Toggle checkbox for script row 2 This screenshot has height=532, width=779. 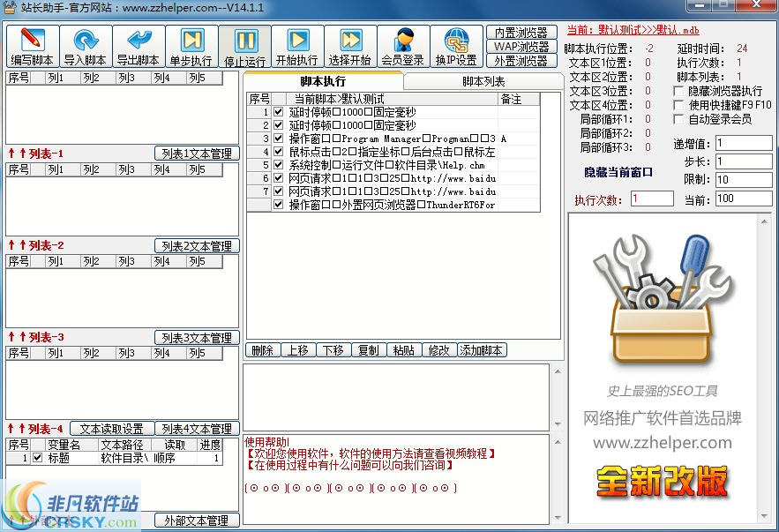pyautogui.click(x=278, y=125)
